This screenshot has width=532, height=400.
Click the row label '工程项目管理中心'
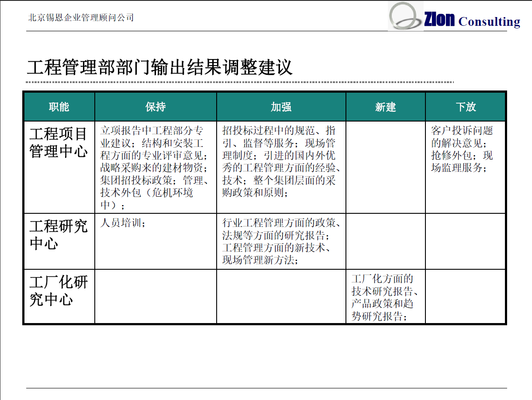pyautogui.click(x=59, y=143)
